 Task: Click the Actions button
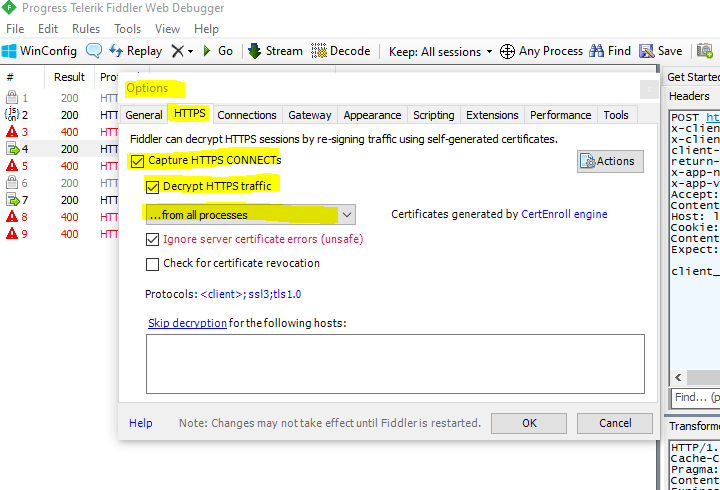pyautogui.click(x=610, y=161)
